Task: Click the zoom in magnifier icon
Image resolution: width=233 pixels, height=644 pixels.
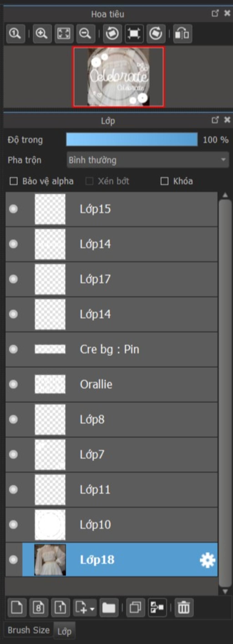Action: 42,34
